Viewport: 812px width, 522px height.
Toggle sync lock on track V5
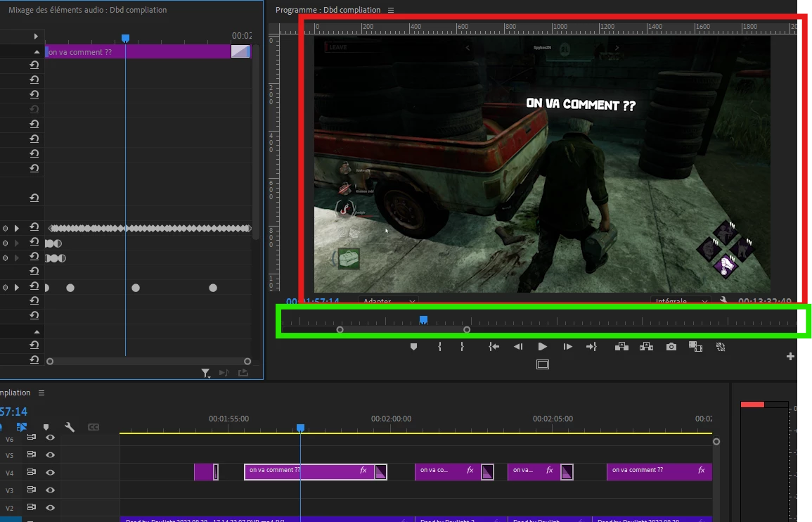[31, 454]
